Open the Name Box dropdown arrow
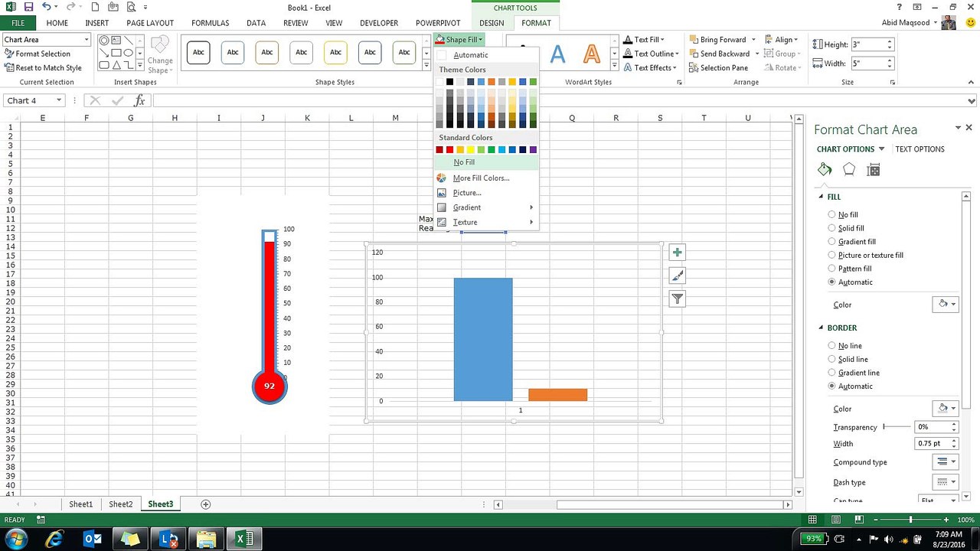Screen dimensions: 980x551 (x=58, y=100)
